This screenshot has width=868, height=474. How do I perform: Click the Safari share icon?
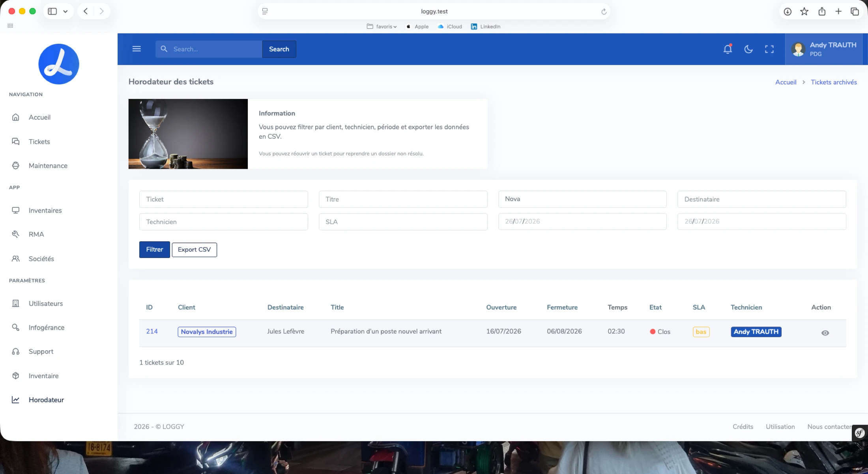tap(822, 11)
